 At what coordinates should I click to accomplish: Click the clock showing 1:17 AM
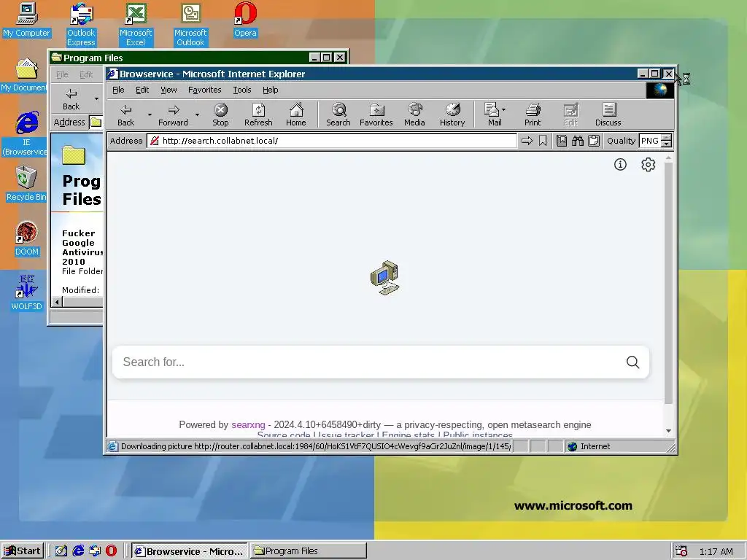(x=716, y=551)
